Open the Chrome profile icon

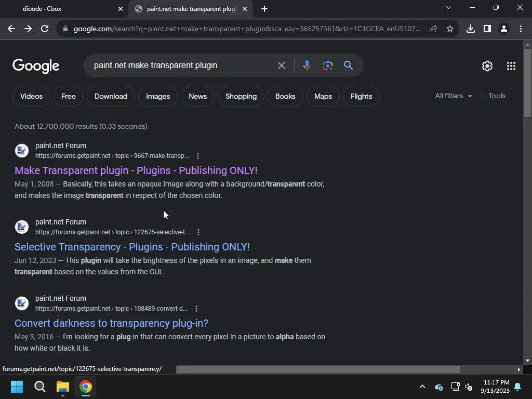tap(504, 29)
